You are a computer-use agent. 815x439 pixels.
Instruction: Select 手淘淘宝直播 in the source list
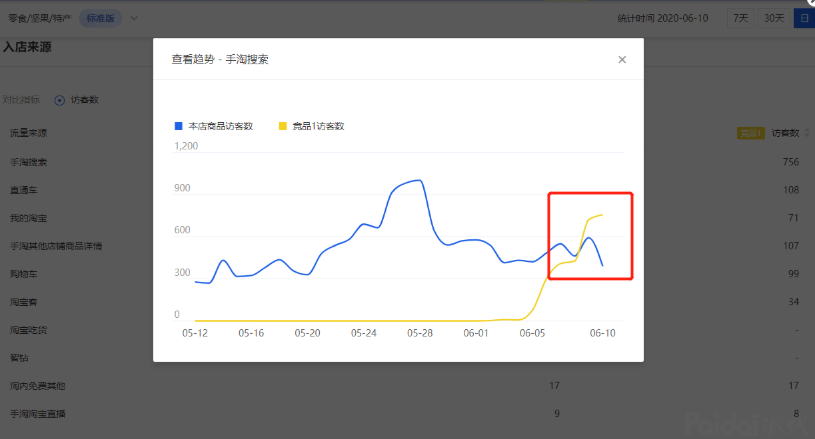38,414
